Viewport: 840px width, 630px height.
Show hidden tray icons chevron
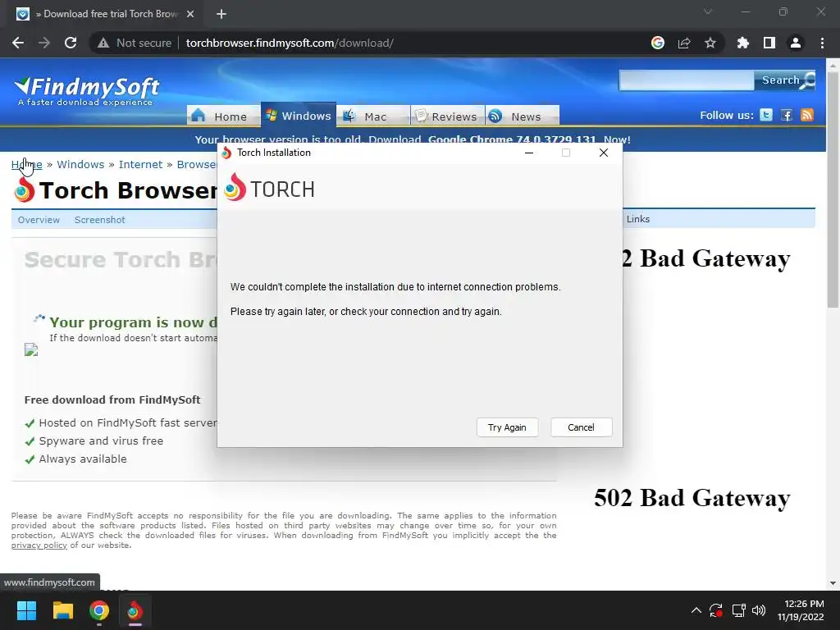[696, 610]
